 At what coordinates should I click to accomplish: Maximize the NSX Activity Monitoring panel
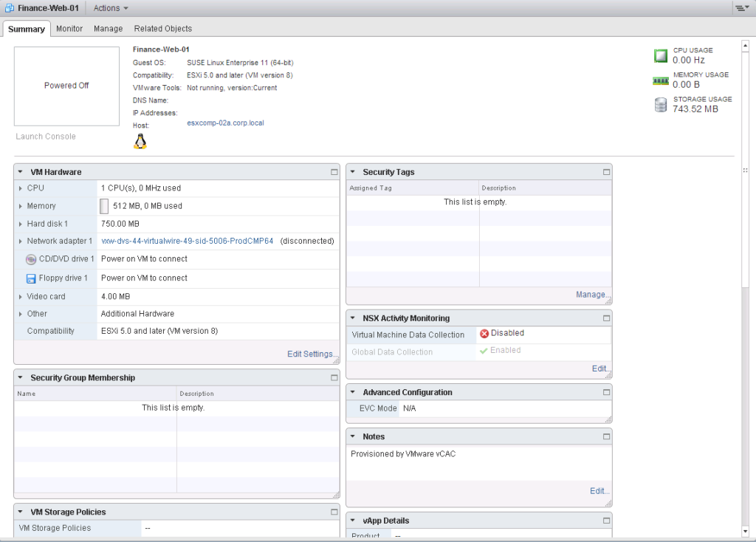pyautogui.click(x=607, y=318)
